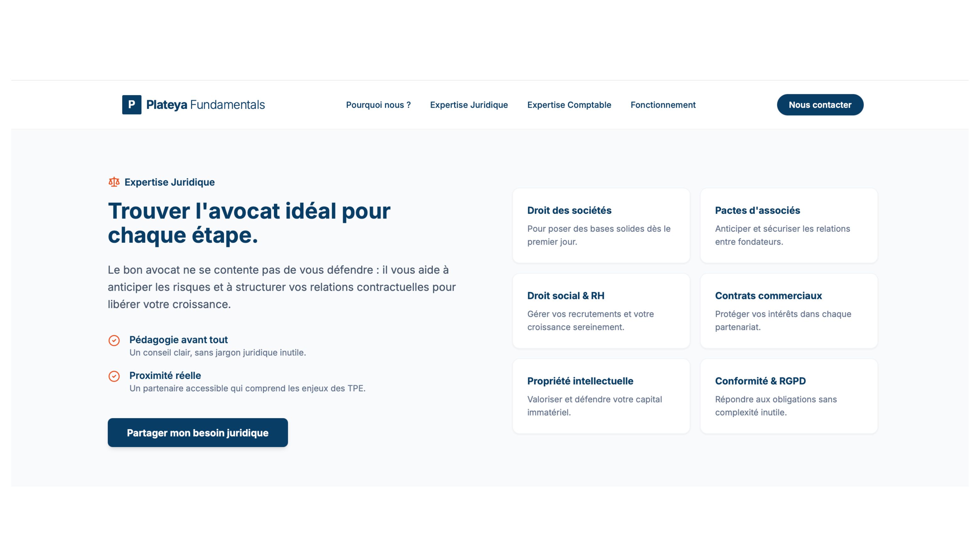Image resolution: width=980 pixels, height=551 pixels.
Task: Click Partager mon besoin juridique button
Action: (198, 432)
